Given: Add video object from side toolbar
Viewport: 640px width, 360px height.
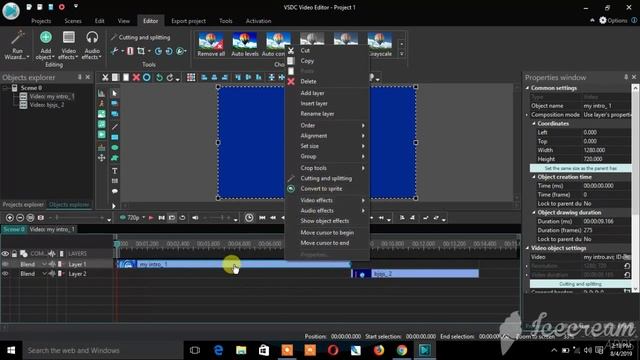Looking at the screenshot, I should pos(102,135).
